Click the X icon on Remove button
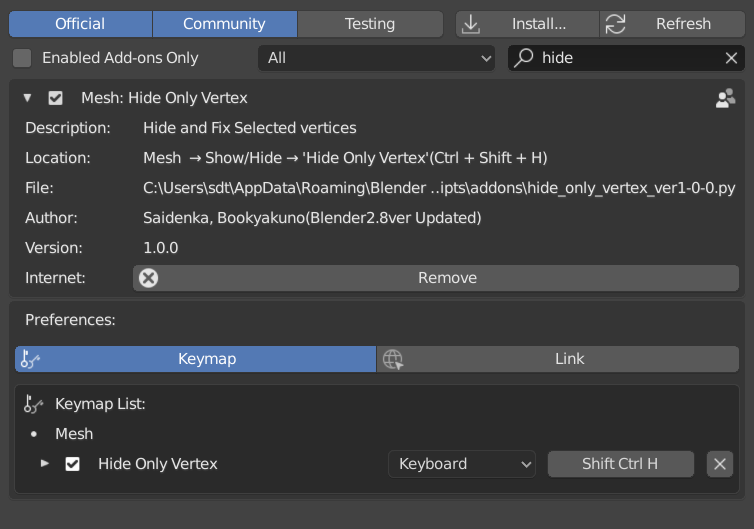The height and width of the screenshot is (529, 754). [x=149, y=278]
